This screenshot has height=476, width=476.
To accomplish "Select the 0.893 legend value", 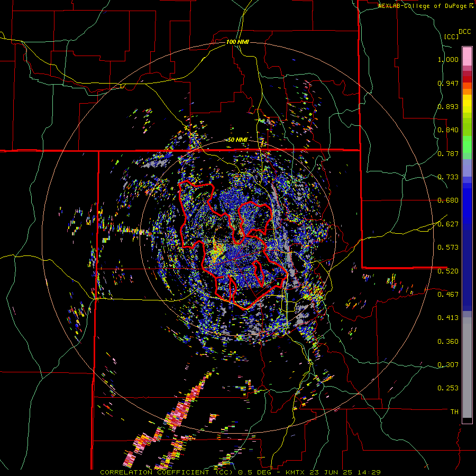I will [448, 106].
